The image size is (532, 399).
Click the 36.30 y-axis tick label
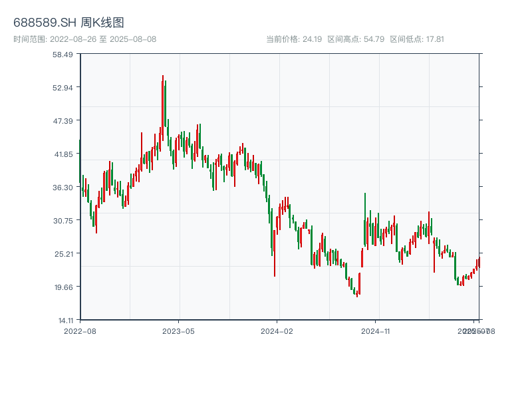pos(63,188)
